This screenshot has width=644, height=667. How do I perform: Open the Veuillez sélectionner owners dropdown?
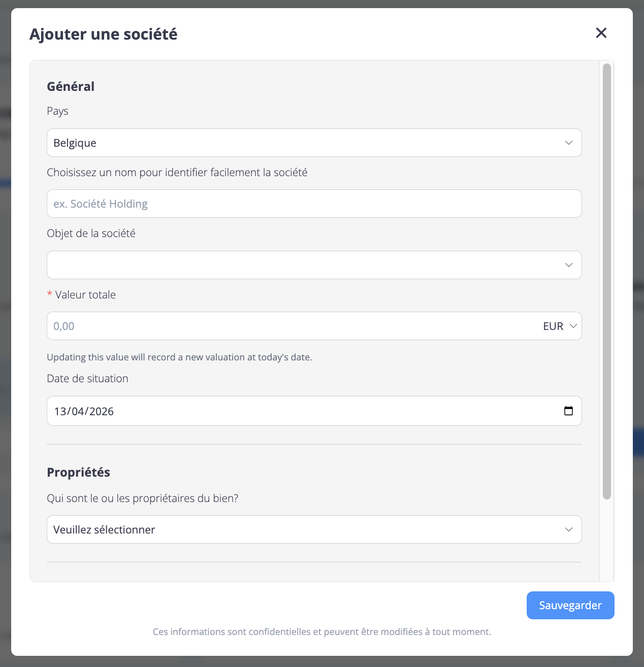pos(305,529)
